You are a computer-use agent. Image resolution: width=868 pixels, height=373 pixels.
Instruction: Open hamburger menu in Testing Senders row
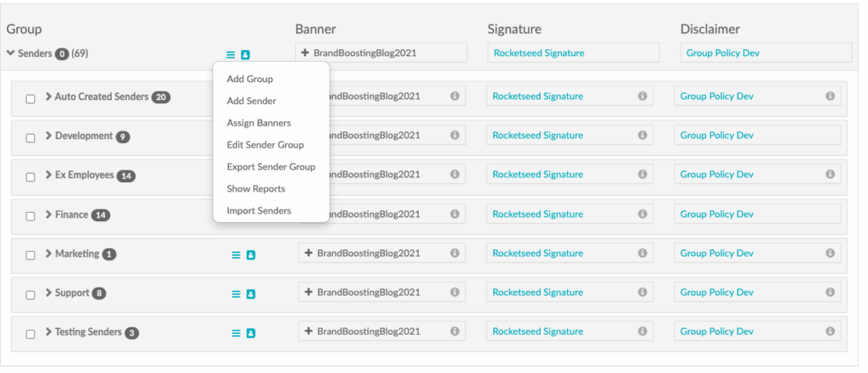click(x=236, y=333)
